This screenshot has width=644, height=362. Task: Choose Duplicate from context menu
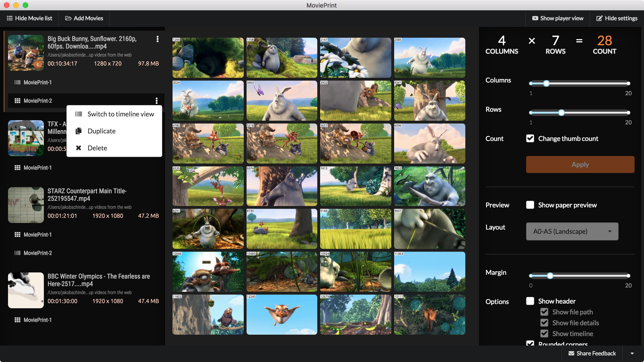[114, 131]
